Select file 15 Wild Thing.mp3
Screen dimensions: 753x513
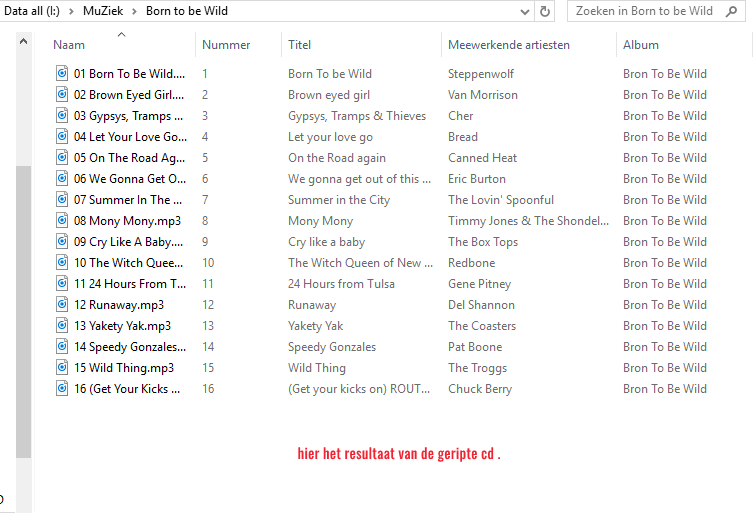tap(124, 368)
